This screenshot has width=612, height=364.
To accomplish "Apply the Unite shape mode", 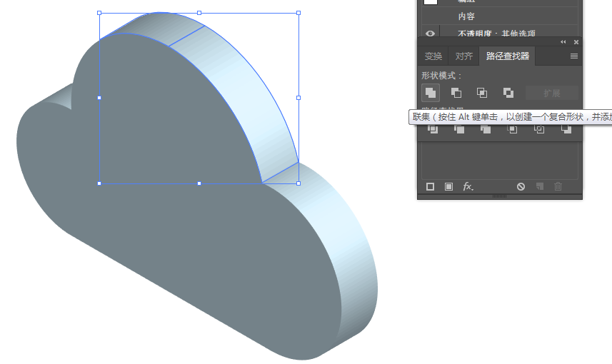I will [x=431, y=93].
